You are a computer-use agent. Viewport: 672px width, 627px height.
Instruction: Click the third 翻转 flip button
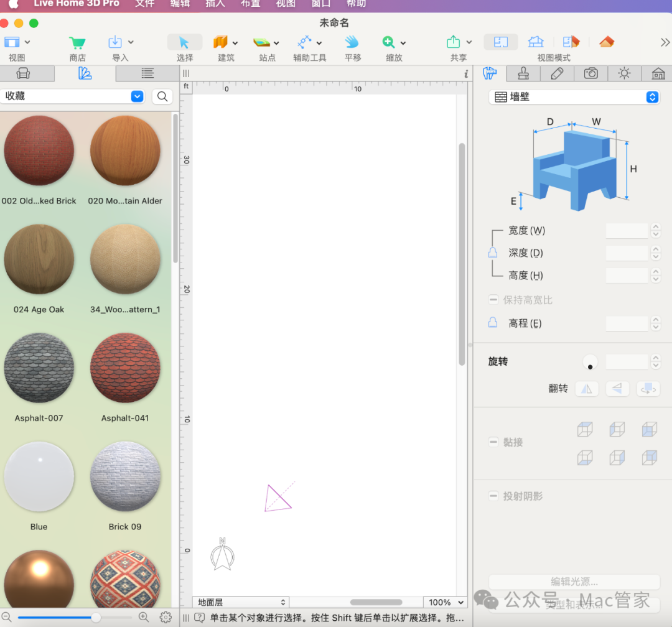tap(648, 389)
